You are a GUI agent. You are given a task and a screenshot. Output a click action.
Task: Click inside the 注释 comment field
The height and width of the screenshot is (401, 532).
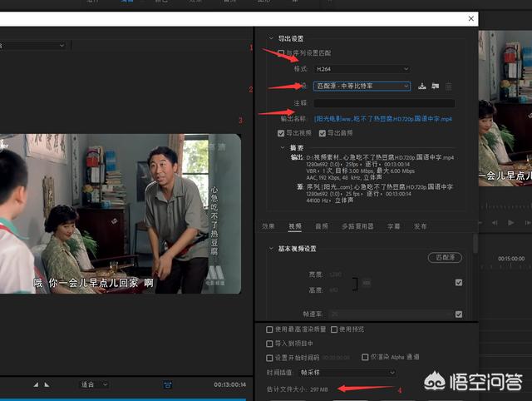tap(384, 103)
